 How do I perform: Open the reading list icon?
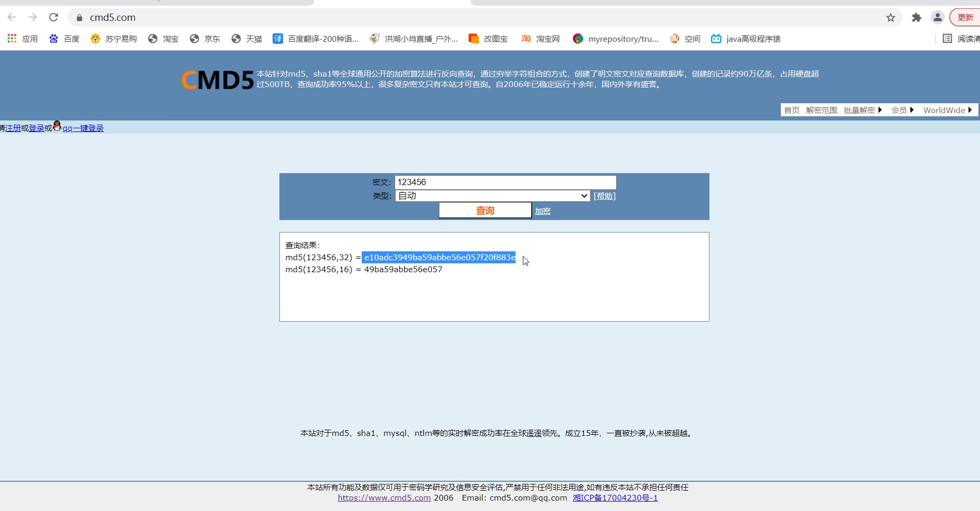pyautogui.click(x=947, y=39)
